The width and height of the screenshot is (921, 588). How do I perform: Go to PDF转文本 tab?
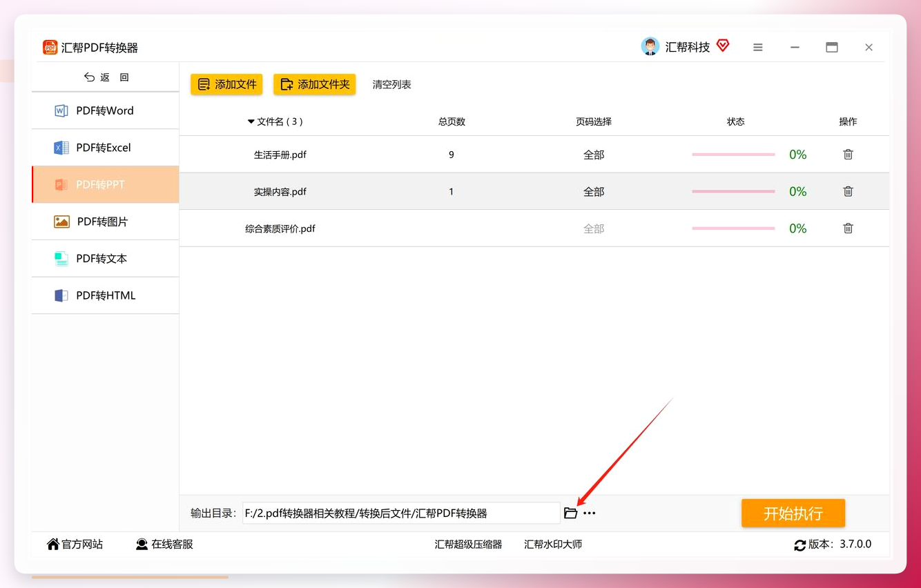coord(106,259)
